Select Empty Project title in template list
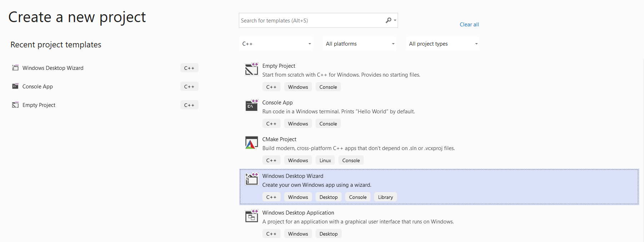The height and width of the screenshot is (242, 644). [x=278, y=66]
